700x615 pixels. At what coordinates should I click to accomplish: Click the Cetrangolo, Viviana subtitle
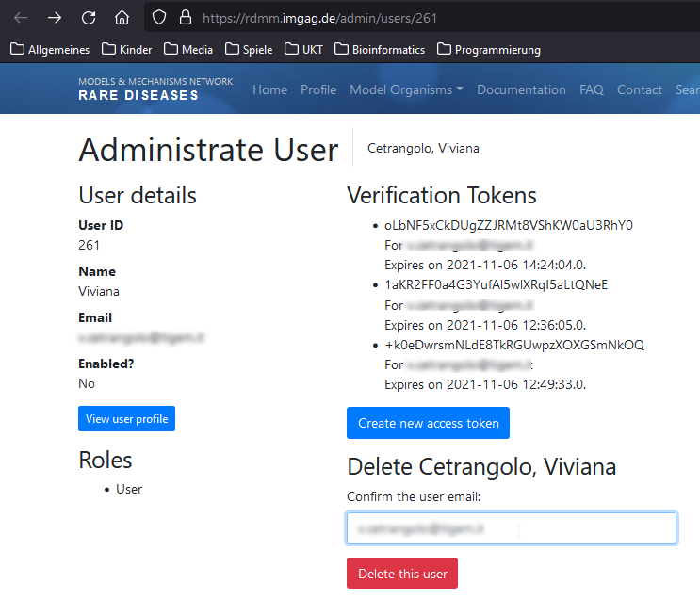click(x=423, y=148)
